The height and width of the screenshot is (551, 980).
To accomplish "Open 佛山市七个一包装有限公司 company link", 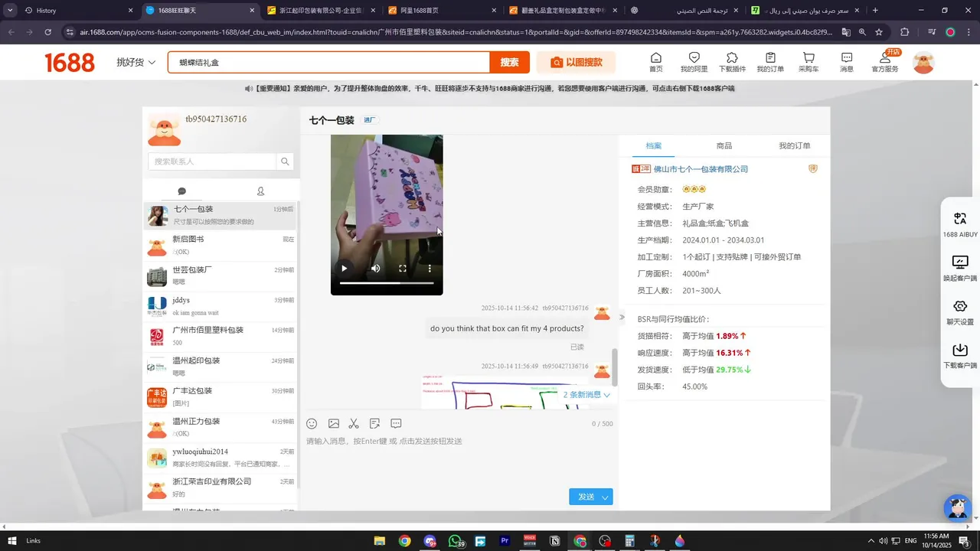I will (x=700, y=169).
